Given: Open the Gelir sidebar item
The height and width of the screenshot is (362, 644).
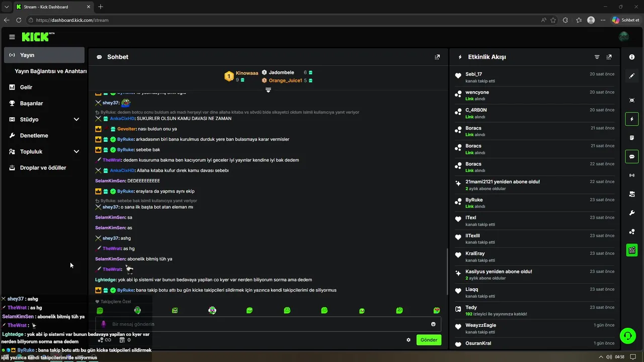Looking at the screenshot, I should (x=44, y=87).
